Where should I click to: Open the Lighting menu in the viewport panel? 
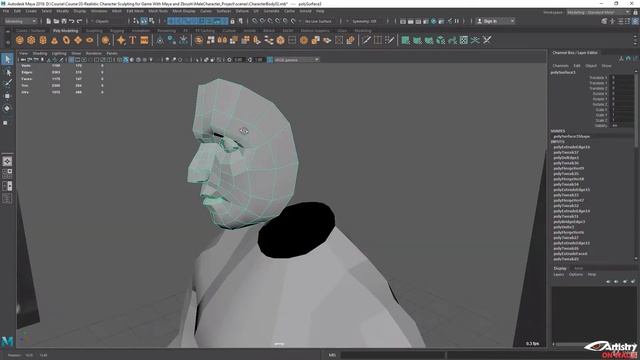click(x=59, y=53)
